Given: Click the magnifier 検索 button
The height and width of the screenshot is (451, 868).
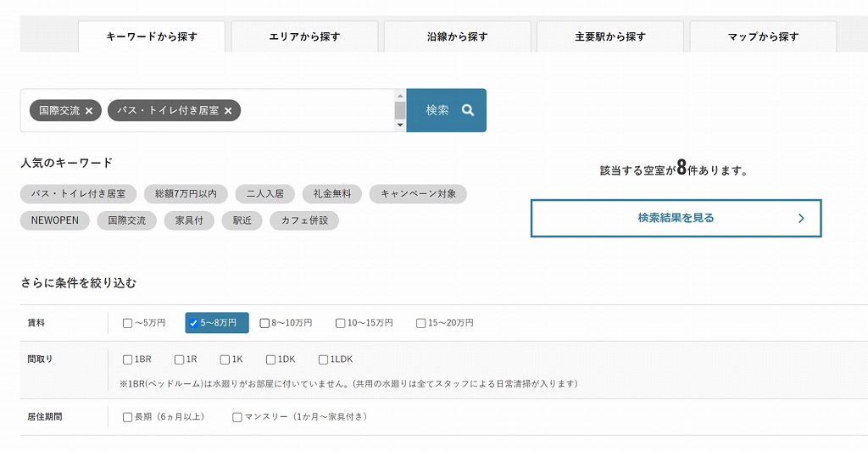Looking at the screenshot, I should [x=447, y=110].
